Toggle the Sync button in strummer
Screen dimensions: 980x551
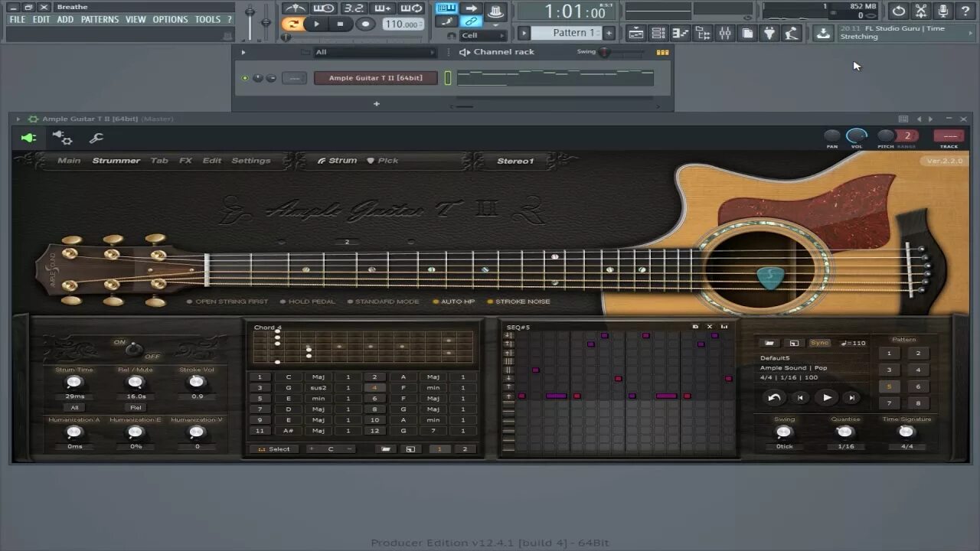tap(819, 343)
